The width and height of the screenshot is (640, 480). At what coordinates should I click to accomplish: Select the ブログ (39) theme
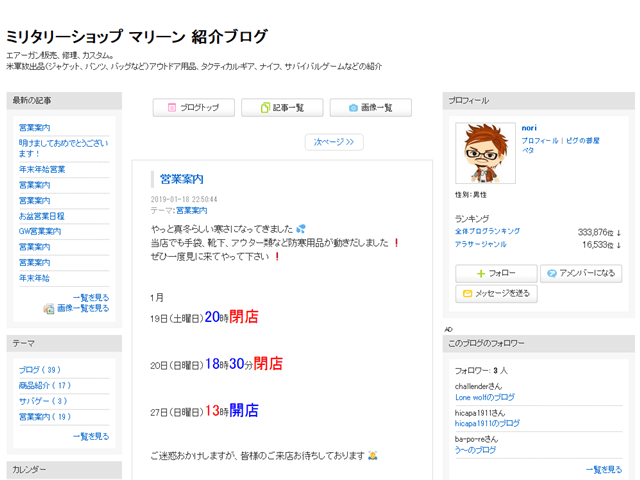pos(40,370)
